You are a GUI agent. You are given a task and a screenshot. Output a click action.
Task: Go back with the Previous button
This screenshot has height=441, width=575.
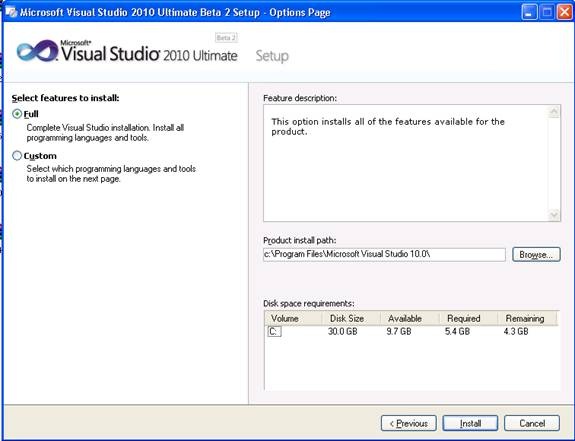coord(409,423)
